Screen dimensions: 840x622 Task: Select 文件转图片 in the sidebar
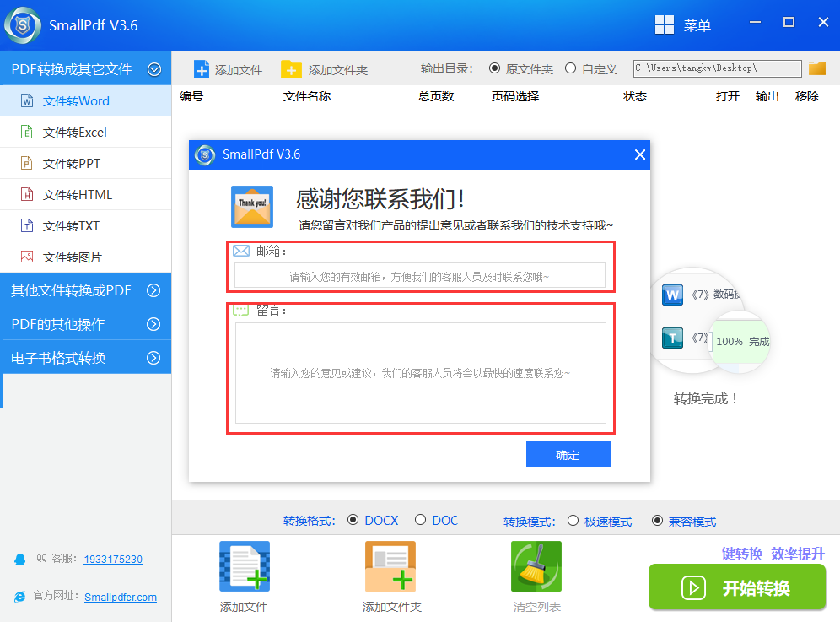click(x=86, y=257)
